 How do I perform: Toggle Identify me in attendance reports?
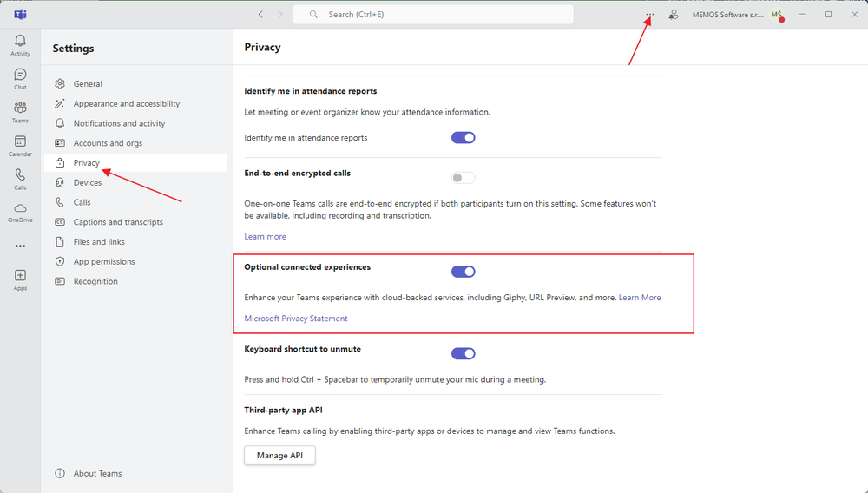pos(464,137)
